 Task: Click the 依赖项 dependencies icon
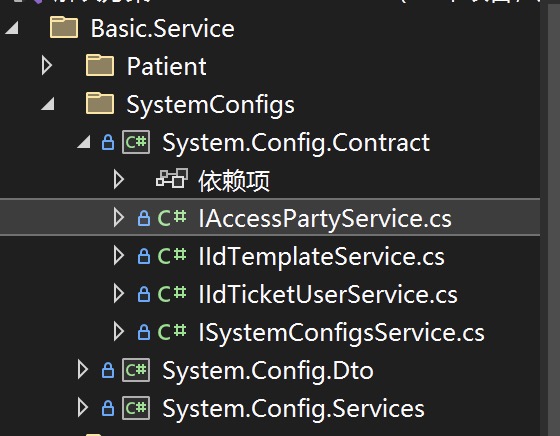coord(172,179)
